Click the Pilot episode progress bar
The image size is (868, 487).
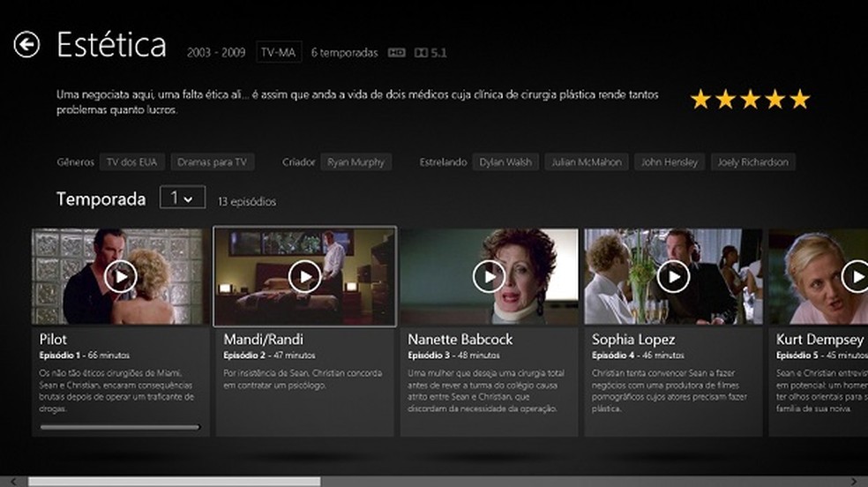tap(120, 427)
